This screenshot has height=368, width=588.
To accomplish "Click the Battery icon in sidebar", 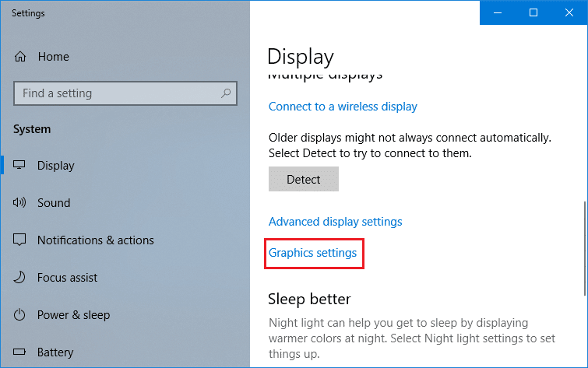I will click(x=19, y=352).
